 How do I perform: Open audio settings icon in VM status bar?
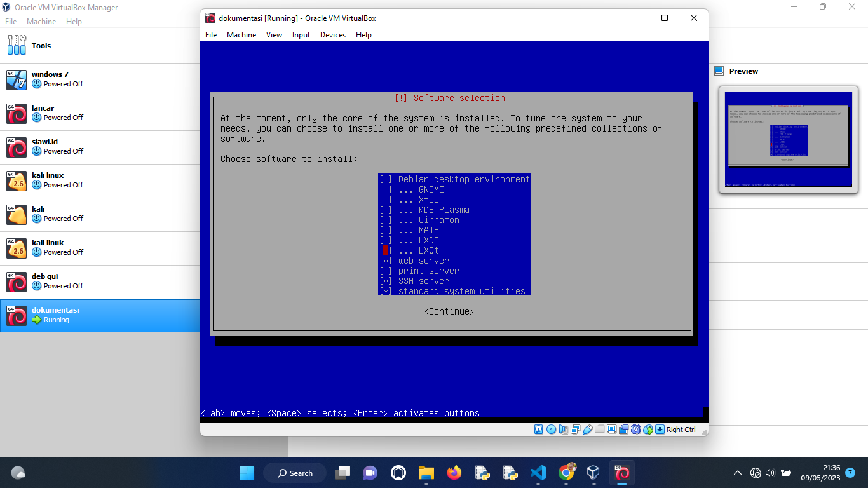coord(563,430)
